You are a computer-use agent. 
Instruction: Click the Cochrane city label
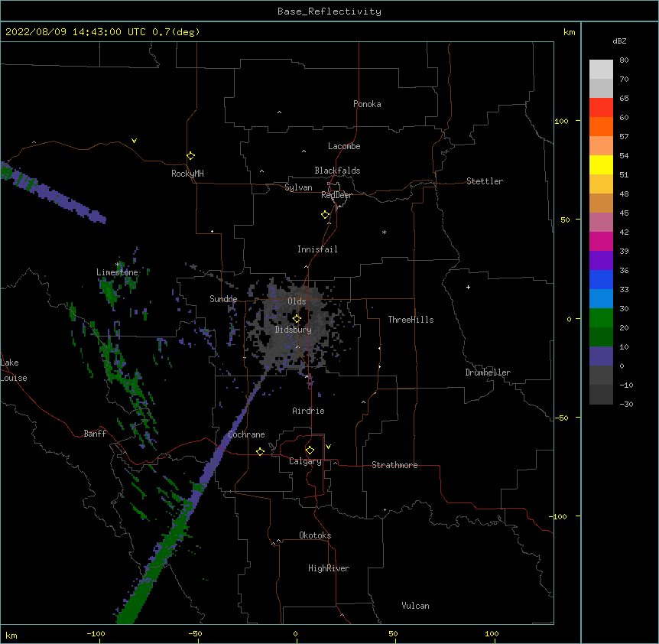pyautogui.click(x=246, y=434)
